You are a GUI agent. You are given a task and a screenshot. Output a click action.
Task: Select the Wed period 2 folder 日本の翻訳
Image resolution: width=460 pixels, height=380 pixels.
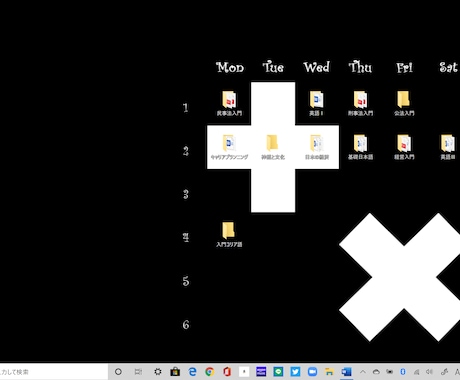tap(317, 147)
